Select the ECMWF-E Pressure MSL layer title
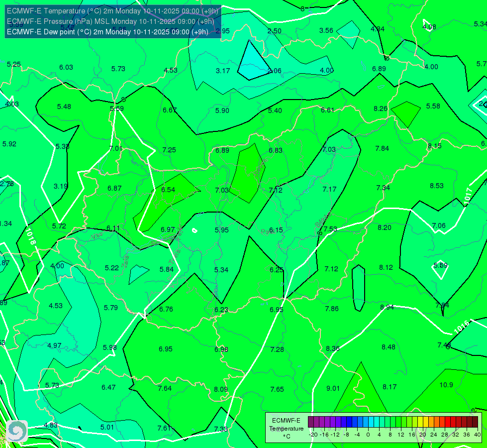This screenshot has height=448, width=487. [x=110, y=21]
